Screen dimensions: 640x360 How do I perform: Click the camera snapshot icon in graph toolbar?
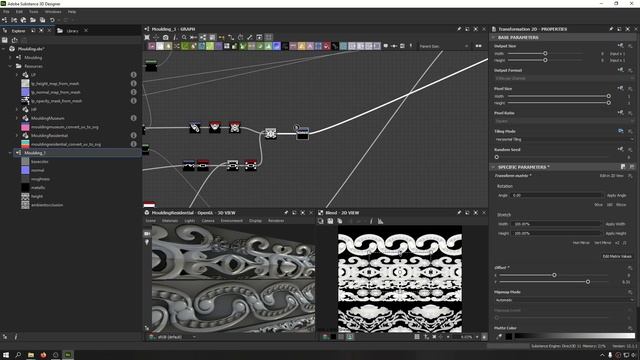(165, 37)
